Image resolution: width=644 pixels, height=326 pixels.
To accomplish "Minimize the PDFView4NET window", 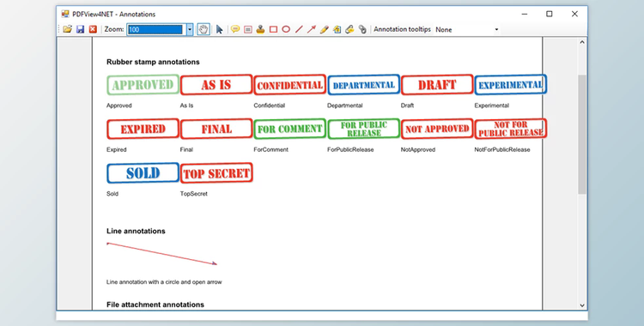I will click(x=525, y=14).
